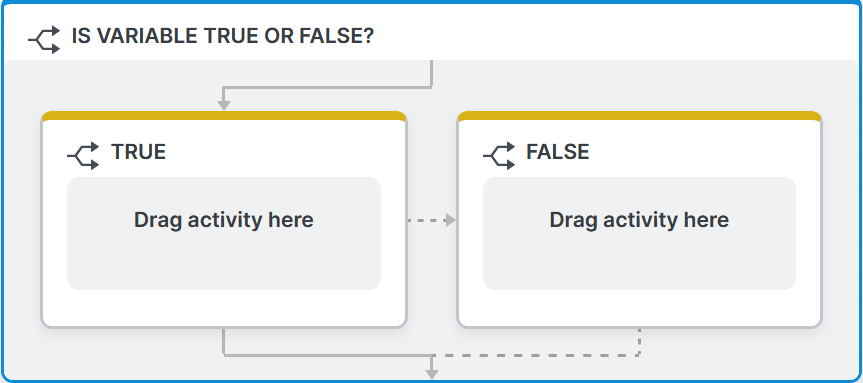Select the "IS VARIABLE TRUE OR FALSE?" title
This screenshot has width=863, height=383.
[223, 36]
